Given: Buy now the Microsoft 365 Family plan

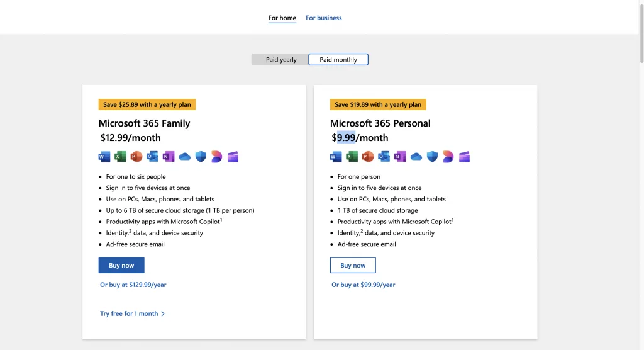Looking at the screenshot, I should (121, 265).
